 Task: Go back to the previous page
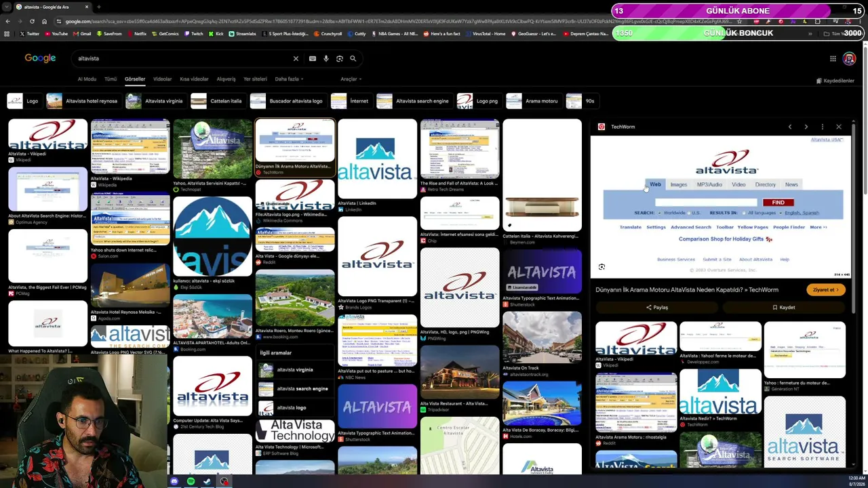tap(7, 21)
